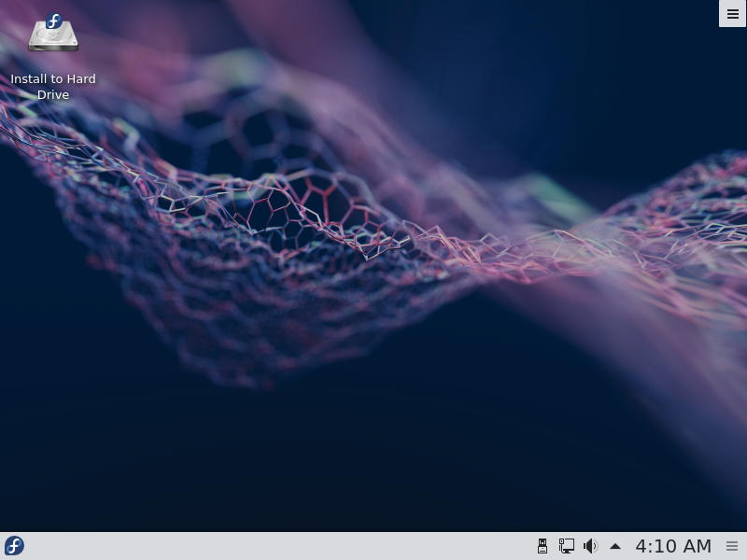Open the network connections tray icon

pos(567,546)
